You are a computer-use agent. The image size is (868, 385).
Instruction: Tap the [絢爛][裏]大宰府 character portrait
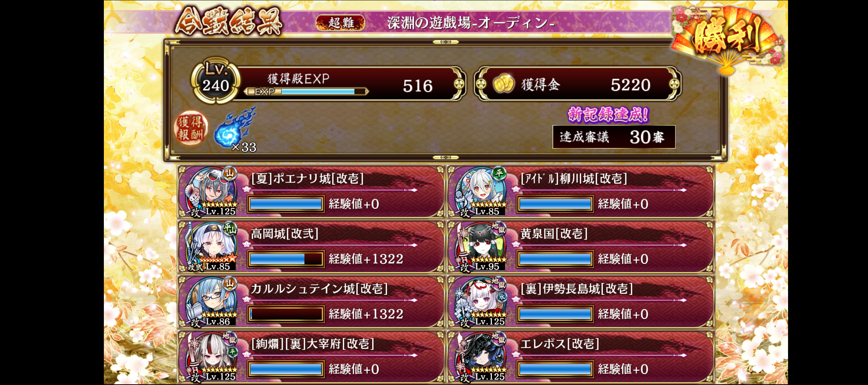[x=212, y=357]
